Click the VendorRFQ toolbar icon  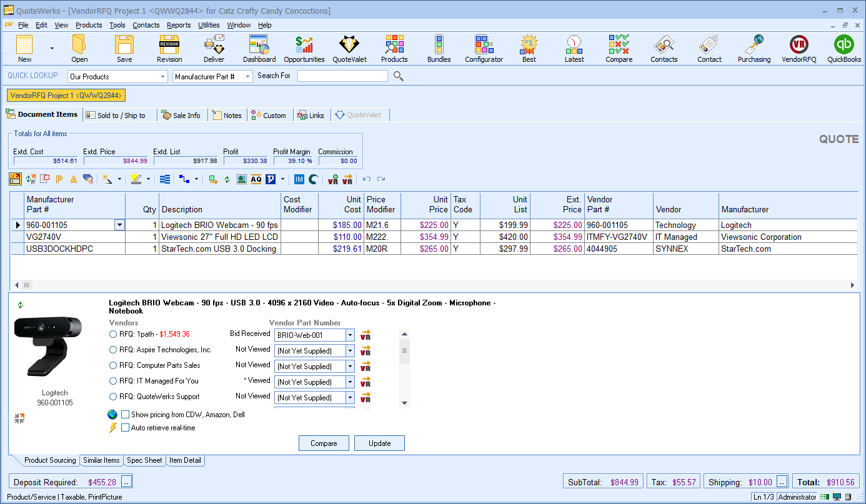(x=799, y=48)
